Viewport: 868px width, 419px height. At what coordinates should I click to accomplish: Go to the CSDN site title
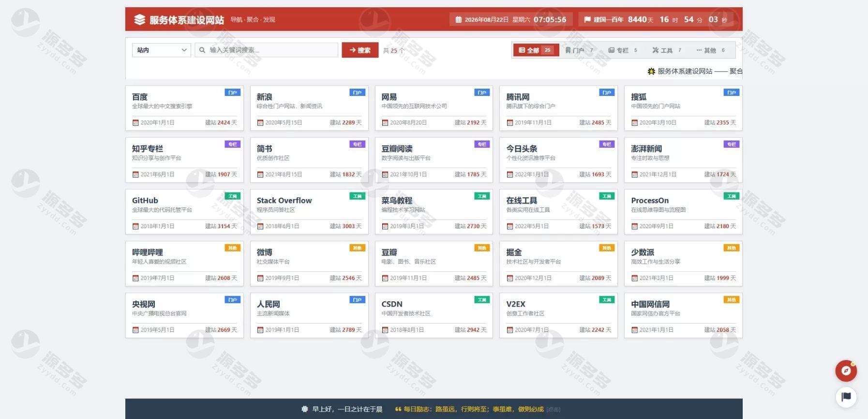392,304
